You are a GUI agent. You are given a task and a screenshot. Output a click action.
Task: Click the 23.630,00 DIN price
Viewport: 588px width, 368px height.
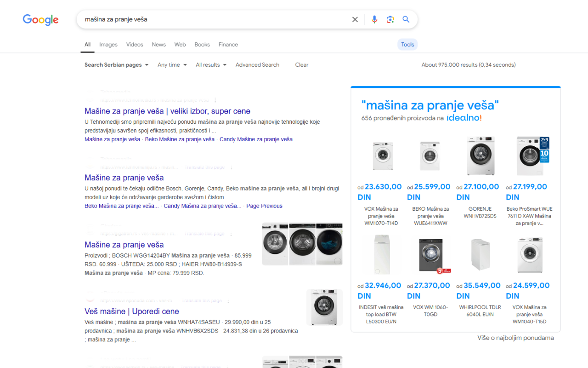coord(380,192)
